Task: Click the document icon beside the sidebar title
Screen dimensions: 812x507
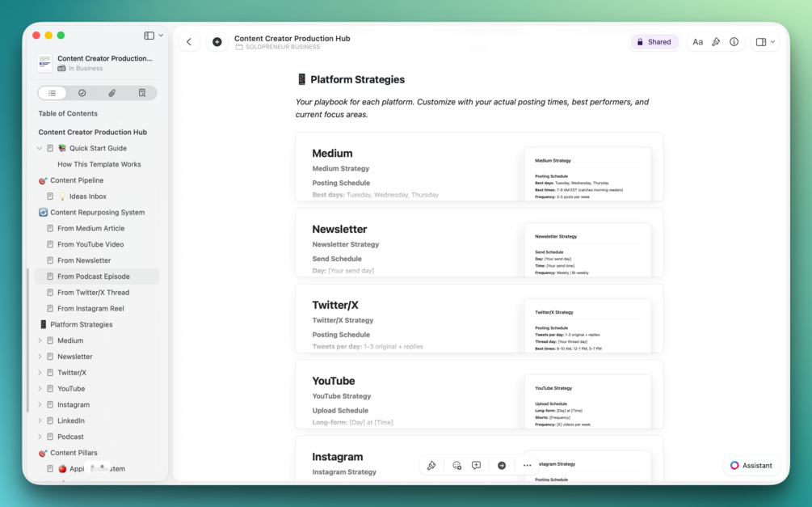Action: [x=45, y=63]
